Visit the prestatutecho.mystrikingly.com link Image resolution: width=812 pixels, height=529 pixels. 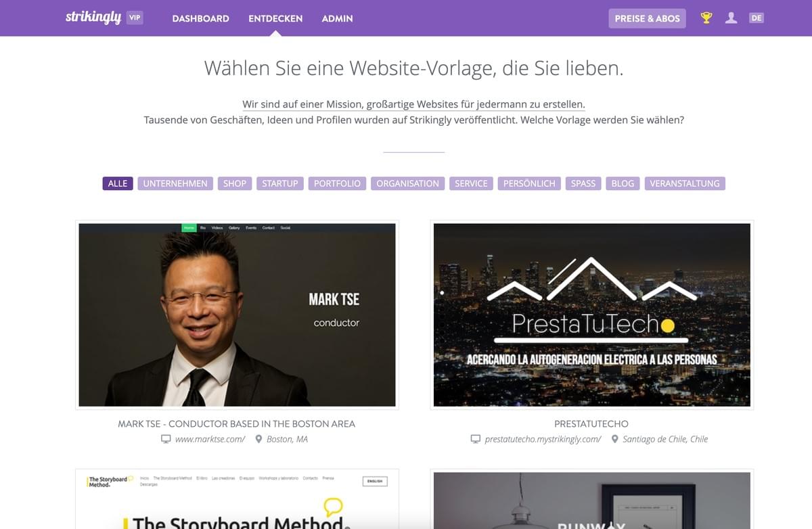pos(543,439)
